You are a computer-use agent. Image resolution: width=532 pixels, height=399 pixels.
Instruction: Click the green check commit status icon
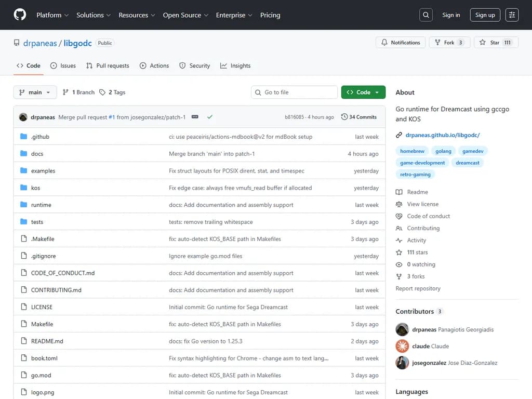point(210,117)
